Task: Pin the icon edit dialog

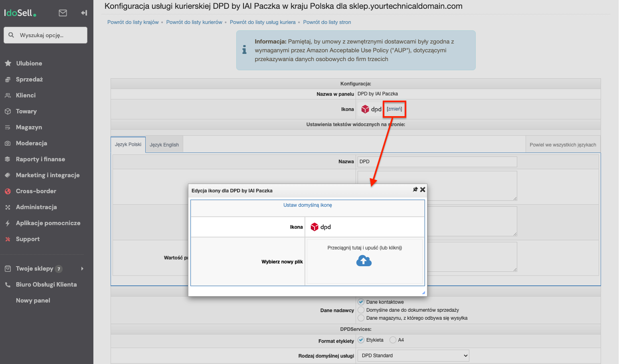Action: pyautogui.click(x=415, y=190)
